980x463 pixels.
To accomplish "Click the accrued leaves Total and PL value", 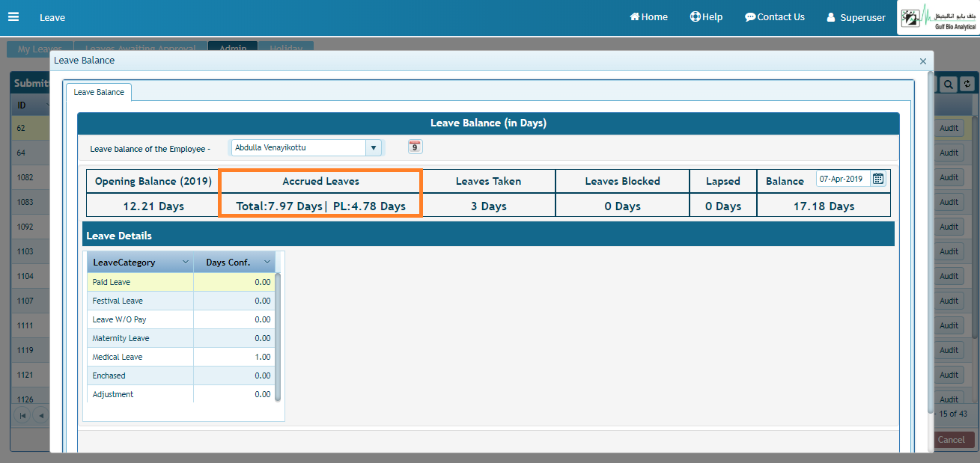I will pos(320,206).
